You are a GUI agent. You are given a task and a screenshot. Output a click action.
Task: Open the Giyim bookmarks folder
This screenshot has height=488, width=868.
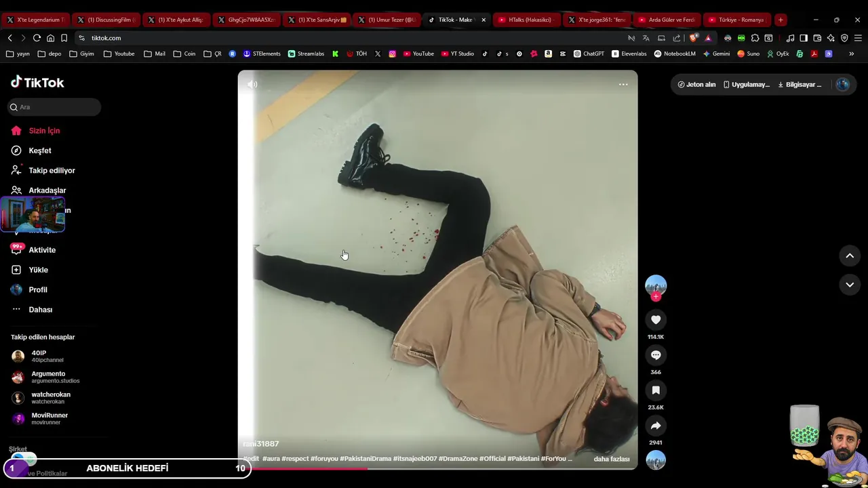click(x=81, y=54)
